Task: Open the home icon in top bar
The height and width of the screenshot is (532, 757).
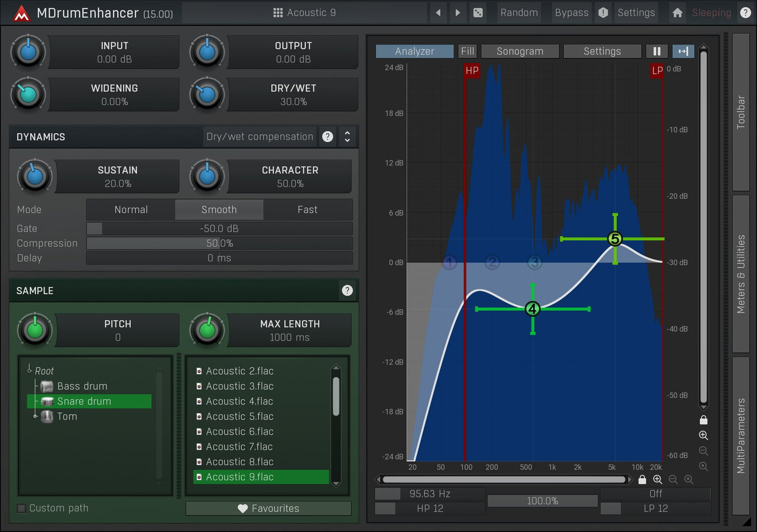Action: tap(677, 13)
